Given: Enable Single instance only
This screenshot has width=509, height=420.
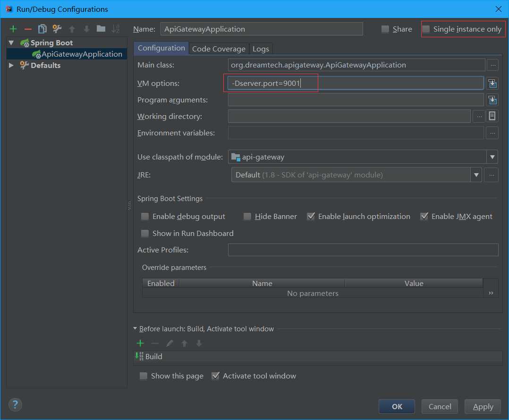Looking at the screenshot, I should [x=426, y=29].
